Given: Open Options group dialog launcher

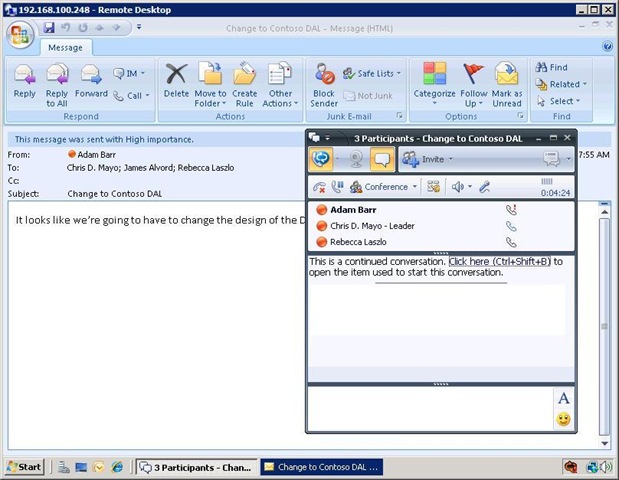Looking at the screenshot, I should [520, 116].
